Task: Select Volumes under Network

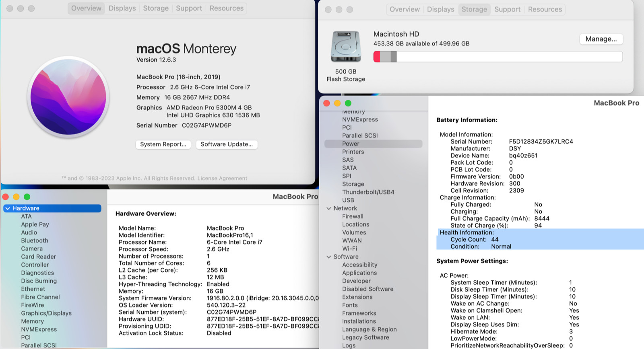Action: click(x=354, y=232)
